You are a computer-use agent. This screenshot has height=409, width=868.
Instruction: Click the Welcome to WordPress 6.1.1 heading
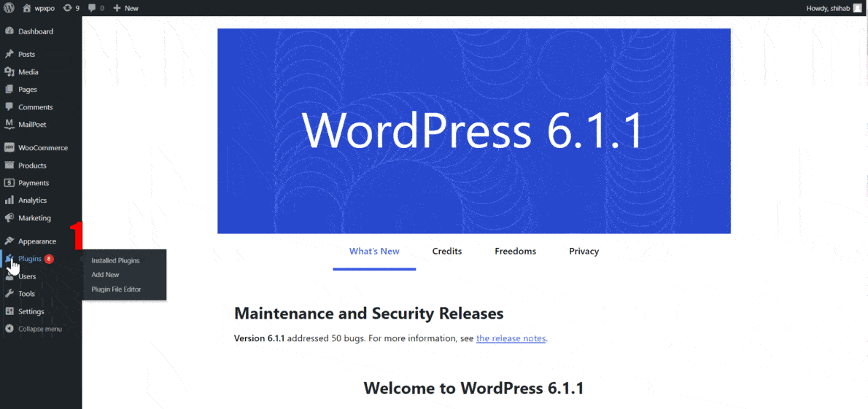474,387
